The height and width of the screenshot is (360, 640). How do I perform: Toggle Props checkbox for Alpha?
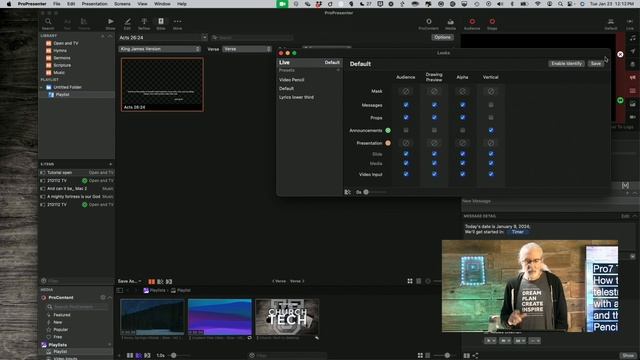tap(462, 118)
